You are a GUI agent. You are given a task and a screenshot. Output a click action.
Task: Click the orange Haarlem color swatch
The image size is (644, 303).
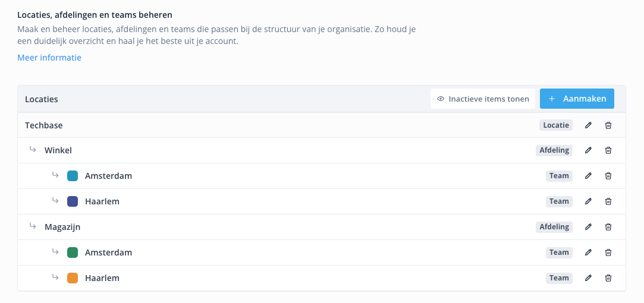(73, 278)
